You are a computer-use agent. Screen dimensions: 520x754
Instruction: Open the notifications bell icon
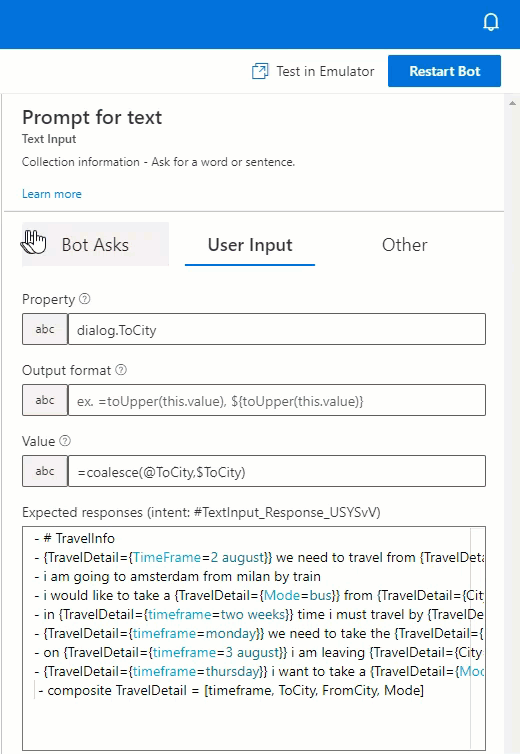[x=491, y=22]
